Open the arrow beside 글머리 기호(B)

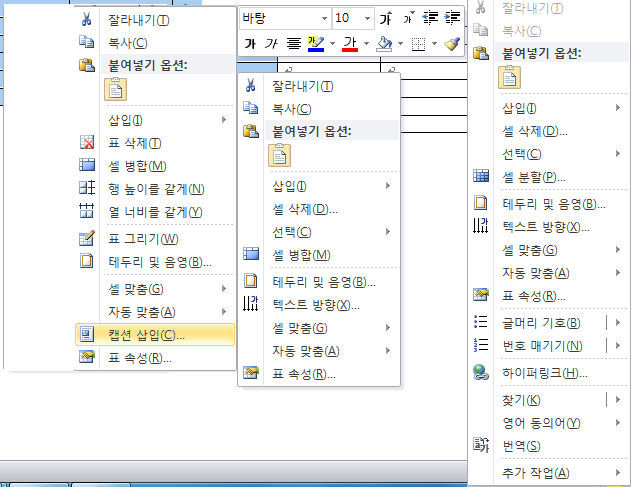tap(618, 322)
